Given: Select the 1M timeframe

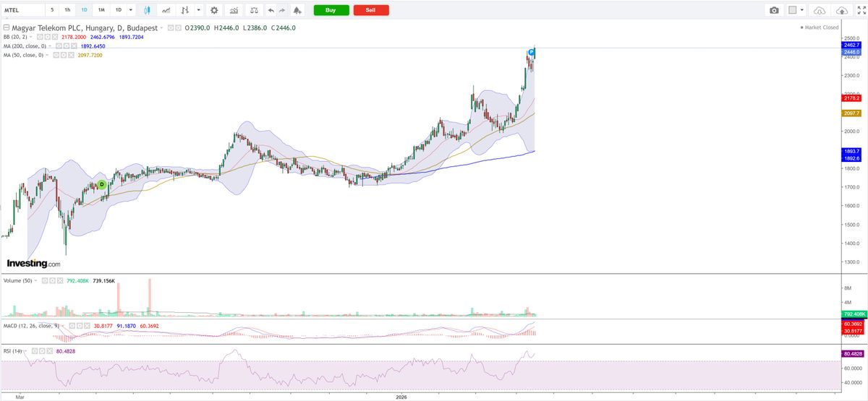Looking at the screenshot, I should pos(101,10).
